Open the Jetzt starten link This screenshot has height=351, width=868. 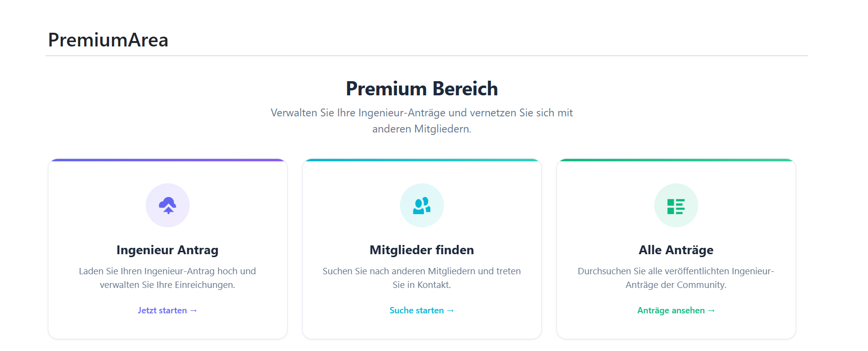[167, 310]
